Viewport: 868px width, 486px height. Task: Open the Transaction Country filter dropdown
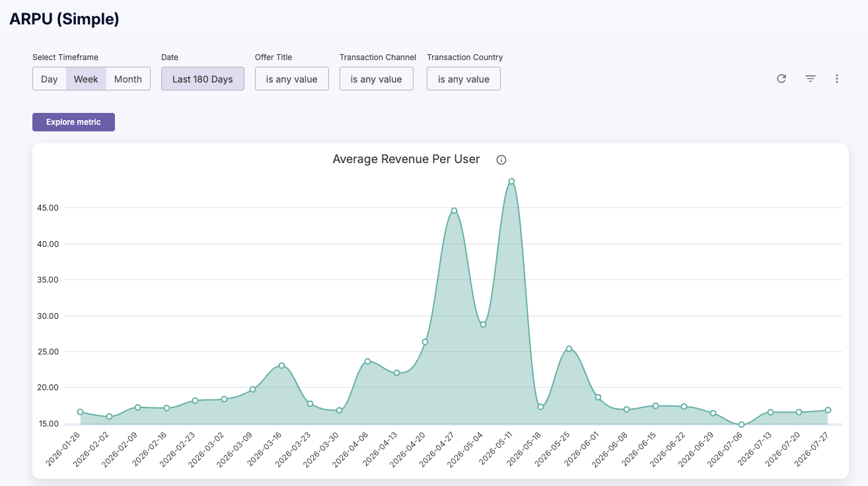tap(464, 79)
